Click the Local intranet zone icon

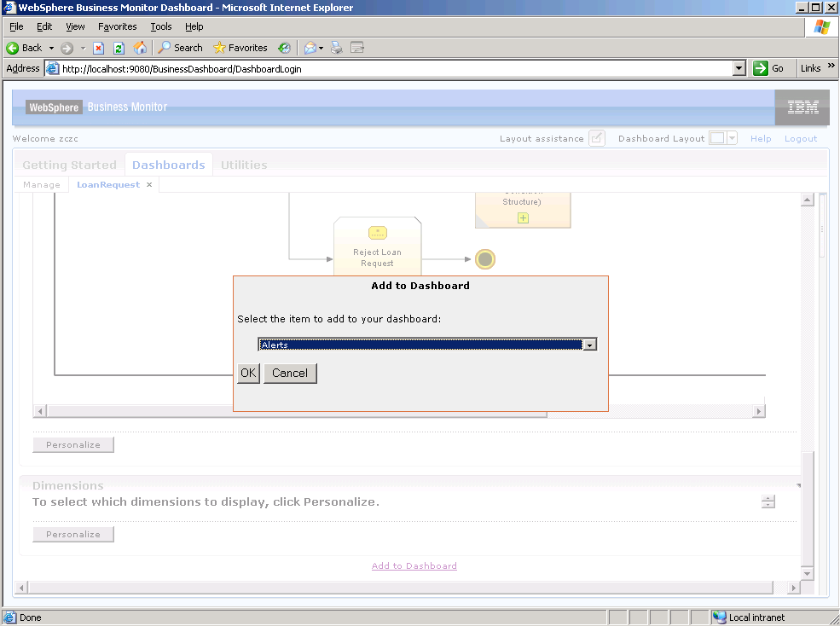pos(719,617)
